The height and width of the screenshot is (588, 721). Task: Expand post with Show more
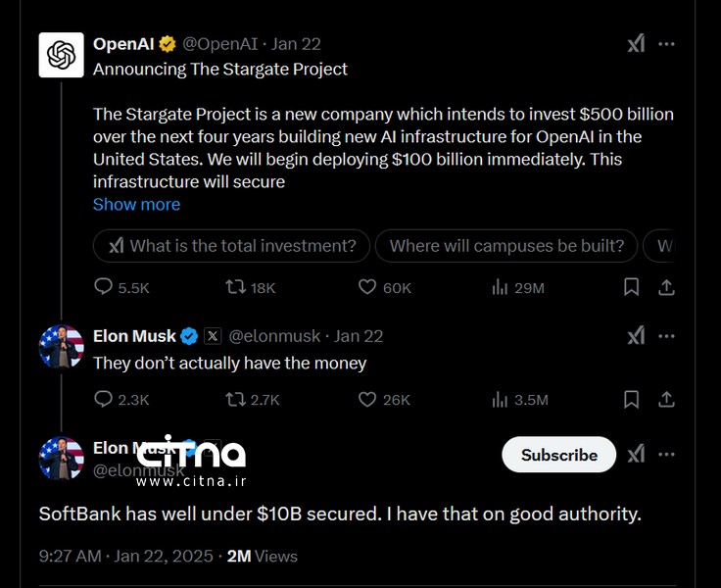click(x=136, y=204)
